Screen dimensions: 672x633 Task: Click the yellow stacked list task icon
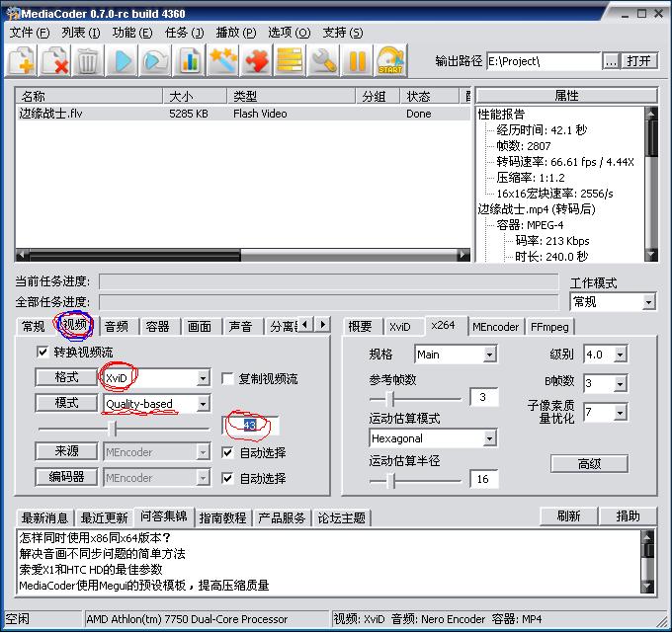(x=291, y=61)
